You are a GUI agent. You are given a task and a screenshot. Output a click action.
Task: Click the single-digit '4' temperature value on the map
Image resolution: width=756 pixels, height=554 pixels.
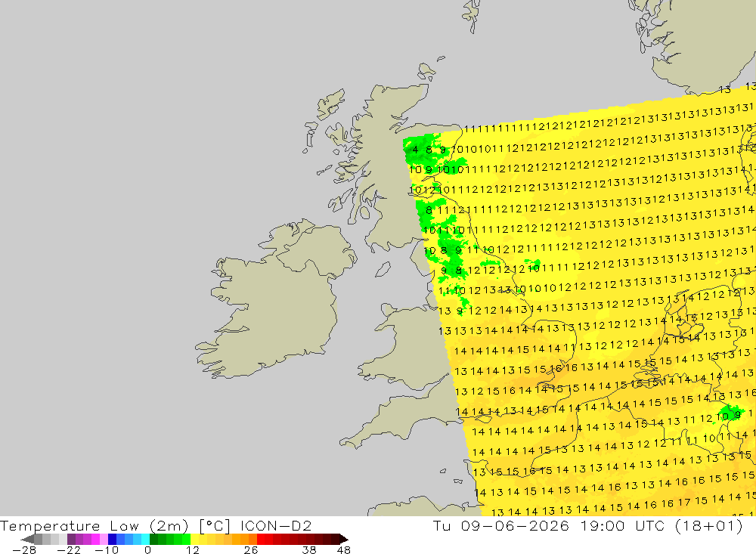click(415, 150)
